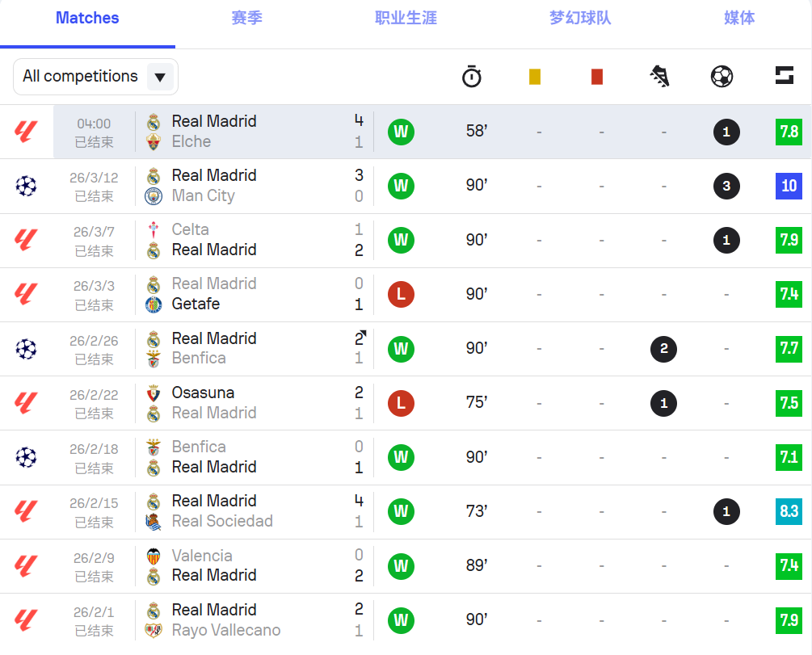Image resolution: width=812 pixels, height=655 pixels.
Task: Click the red L result badge for Getafe match
Action: pos(401,294)
